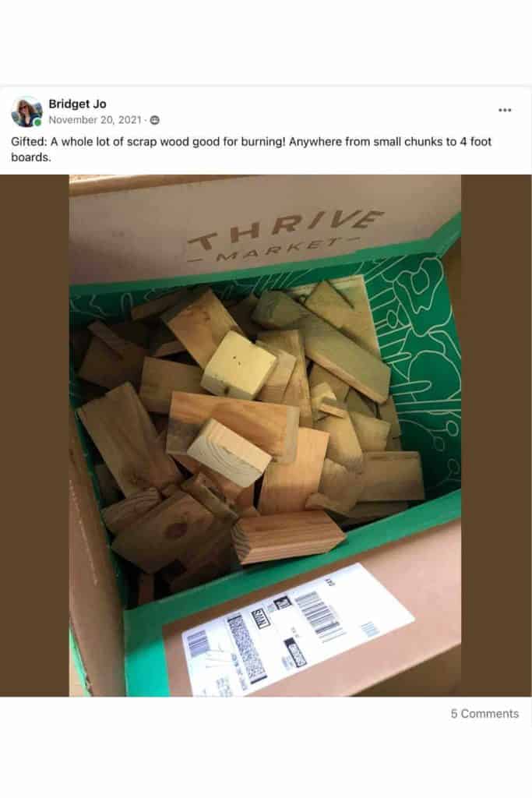This screenshot has height=798, width=532.
Task: Open the scrap wood box photo
Action: point(265,436)
